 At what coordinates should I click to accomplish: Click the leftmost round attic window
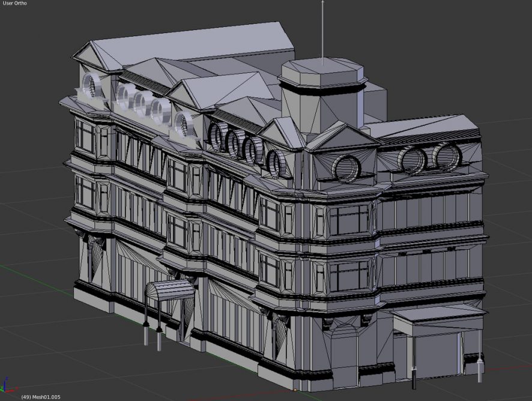click(x=94, y=86)
